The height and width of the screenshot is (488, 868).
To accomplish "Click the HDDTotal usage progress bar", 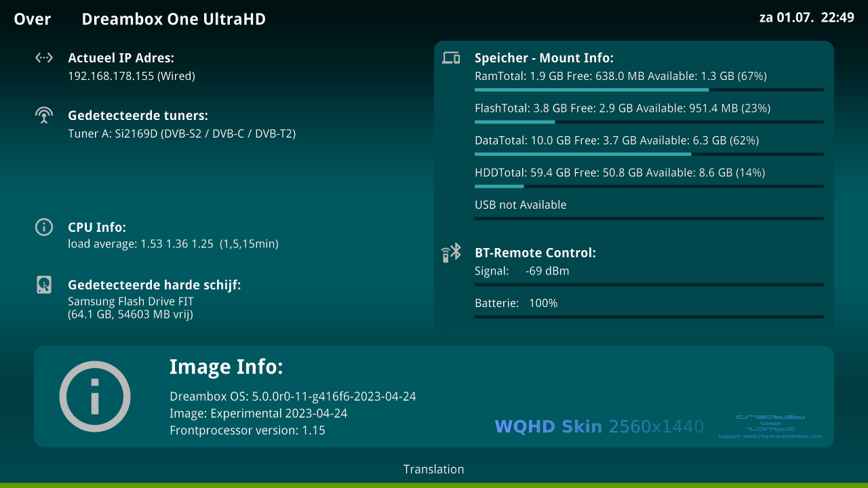I will [x=648, y=186].
